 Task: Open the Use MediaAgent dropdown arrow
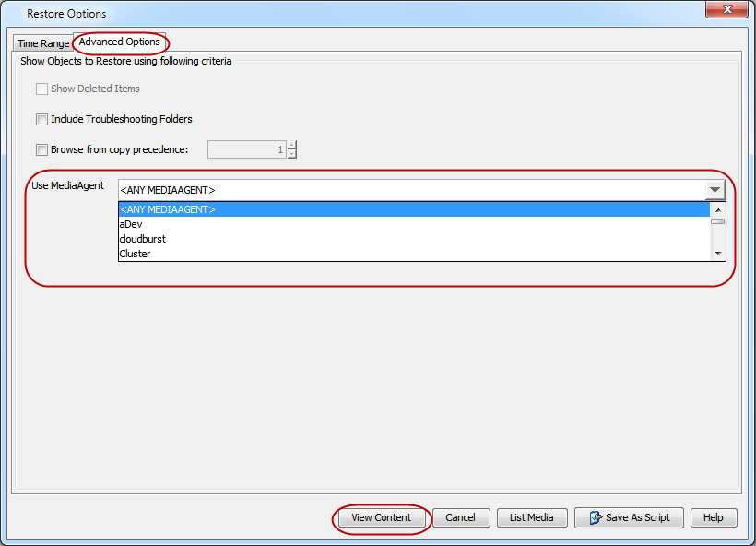pyautogui.click(x=715, y=190)
